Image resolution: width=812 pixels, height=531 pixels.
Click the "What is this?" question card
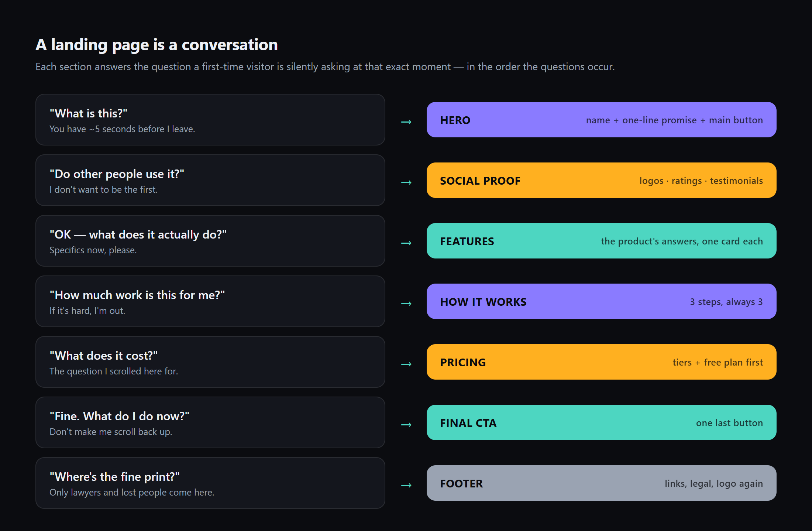[210, 120]
